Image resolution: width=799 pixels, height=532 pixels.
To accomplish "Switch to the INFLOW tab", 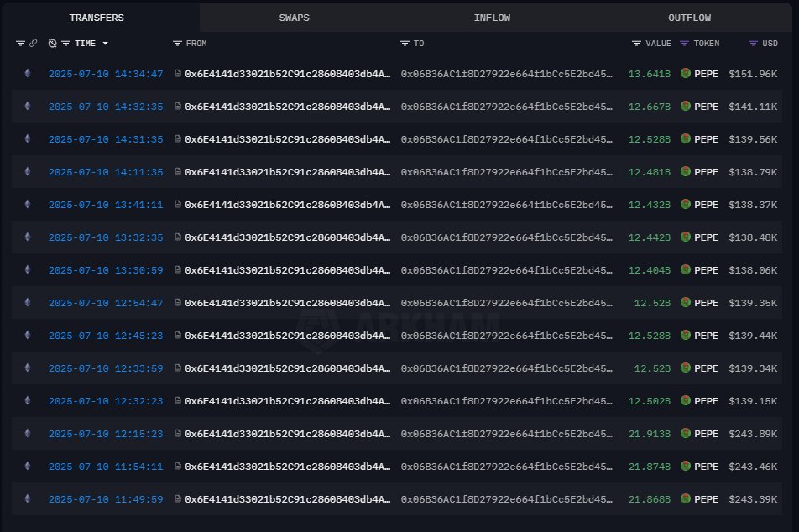I will 492,18.
